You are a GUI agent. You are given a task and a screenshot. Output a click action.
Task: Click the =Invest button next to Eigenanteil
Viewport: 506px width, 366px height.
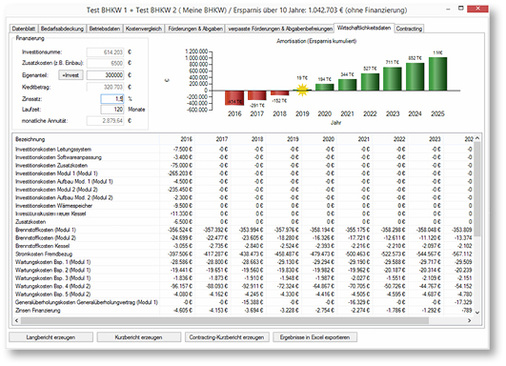coord(71,75)
